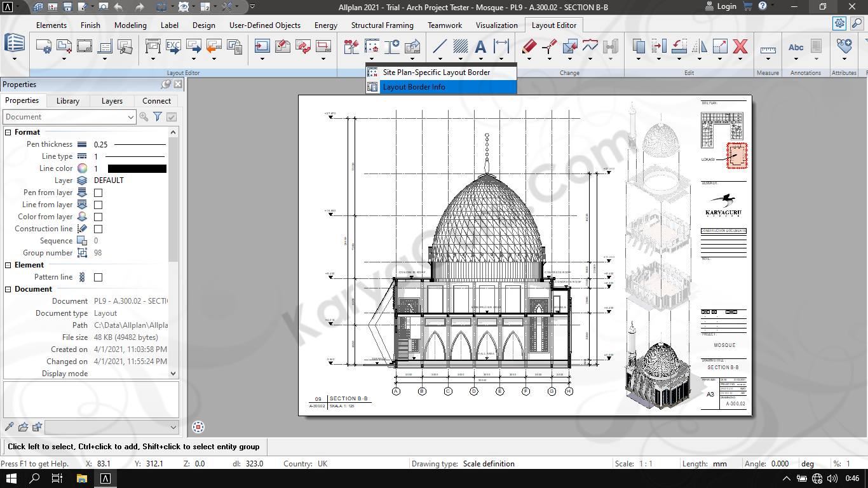Click the Text tool letter A
868x488 pixels.
[480, 46]
